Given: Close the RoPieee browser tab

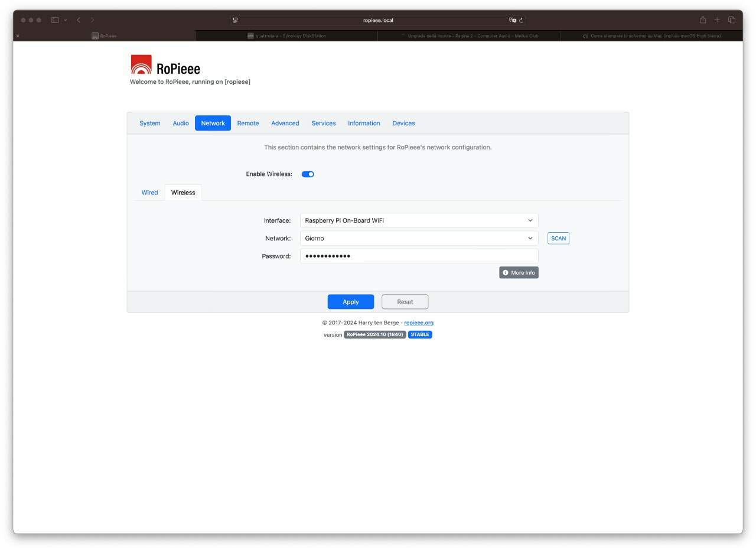Looking at the screenshot, I should [x=18, y=36].
